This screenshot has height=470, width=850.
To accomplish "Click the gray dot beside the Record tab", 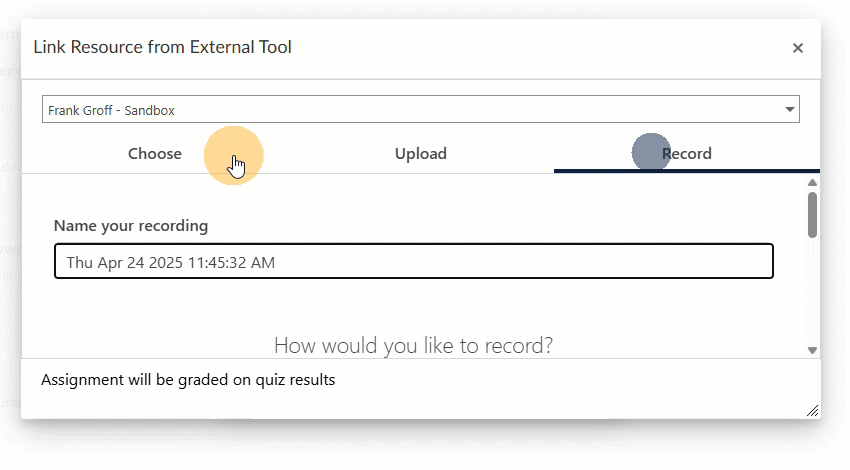I will click(651, 153).
